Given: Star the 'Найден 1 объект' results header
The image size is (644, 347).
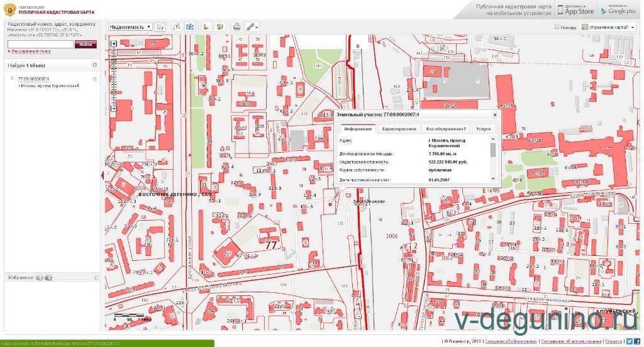Looking at the screenshot, I should click(x=94, y=65).
